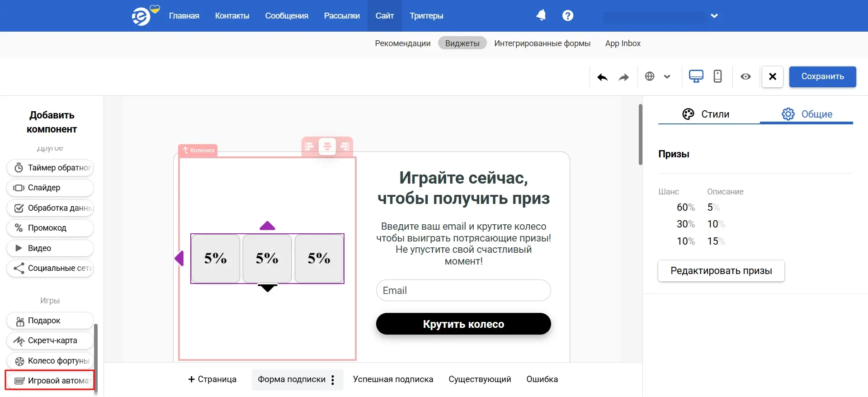This screenshot has width=868, height=397.
Task: Add the Countdown timer component
Action: click(x=50, y=168)
